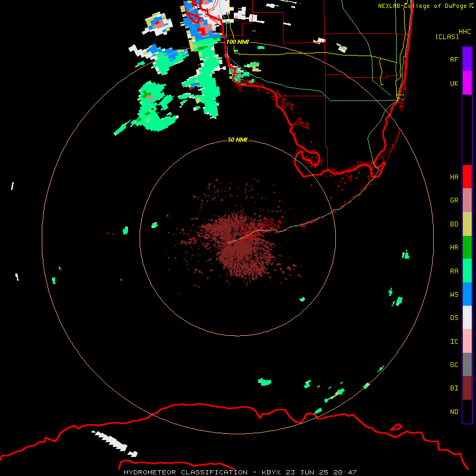Click the 23 JUN 25 date text
Screen dimensions: 476x476
(x=307, y=472)
